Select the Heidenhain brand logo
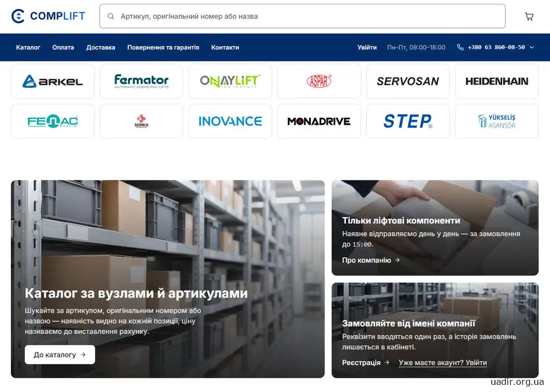Screen dimensions: 550x392 click(497, 81)
